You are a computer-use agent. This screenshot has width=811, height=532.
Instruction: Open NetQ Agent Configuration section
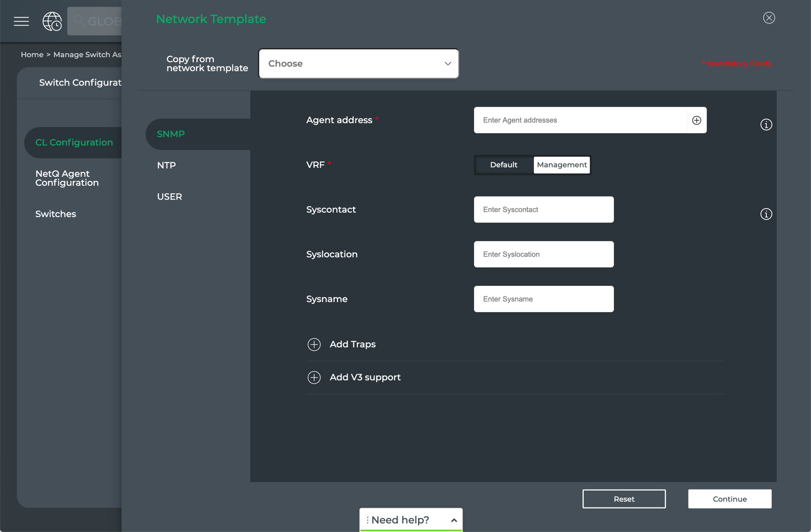(x=67, y=178)
